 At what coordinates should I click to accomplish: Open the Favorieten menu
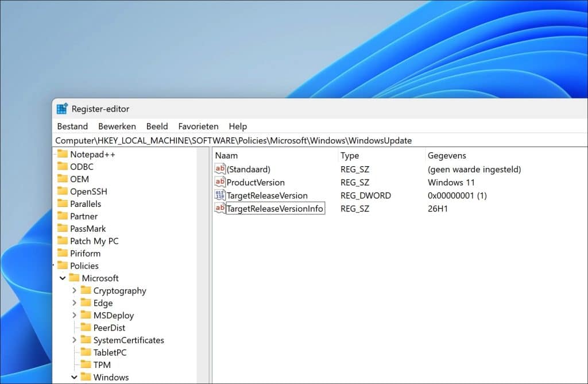198,126
